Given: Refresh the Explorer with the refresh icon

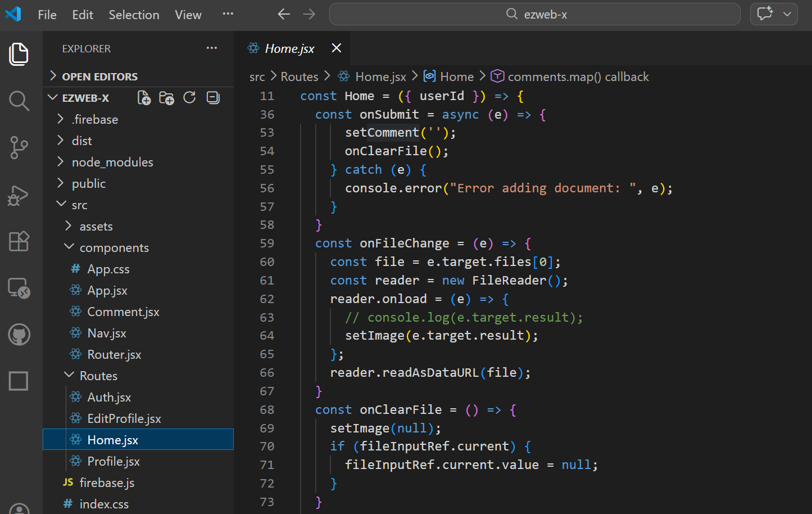Looking at the screenshot, I should [x=189, y=97].
